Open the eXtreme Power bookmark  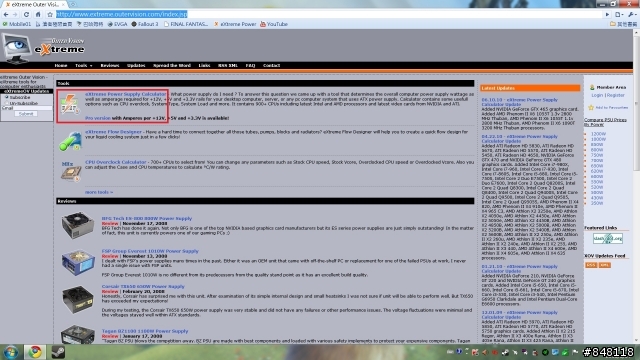pos(235,24)
